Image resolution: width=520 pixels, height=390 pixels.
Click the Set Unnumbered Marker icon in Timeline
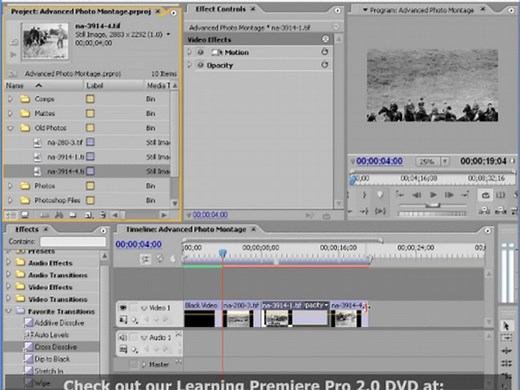coord(172,259)
